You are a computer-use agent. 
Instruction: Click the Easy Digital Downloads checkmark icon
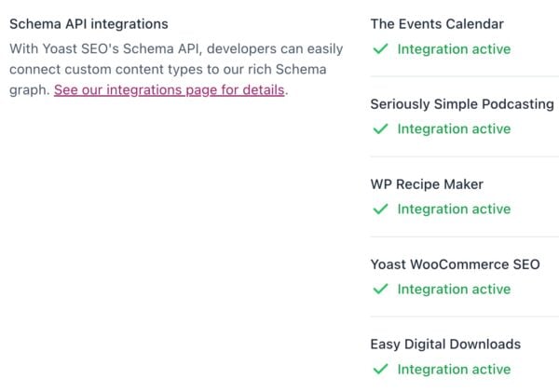click(x=379, y=370)
